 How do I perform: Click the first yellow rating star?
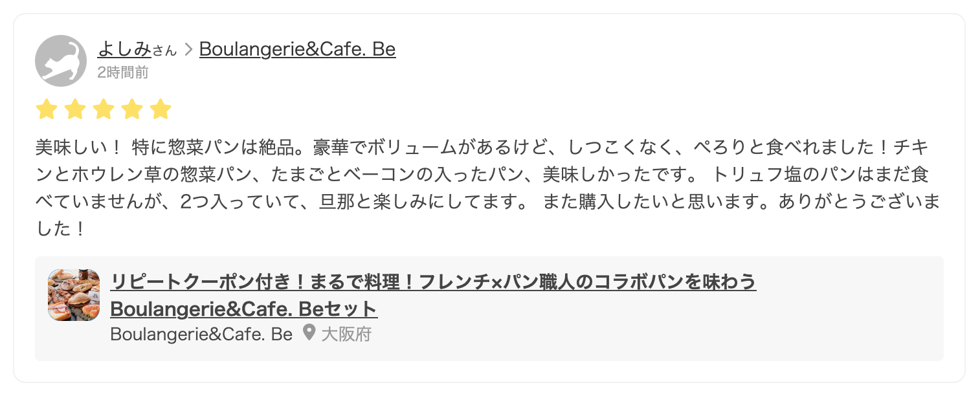[47, 109]
